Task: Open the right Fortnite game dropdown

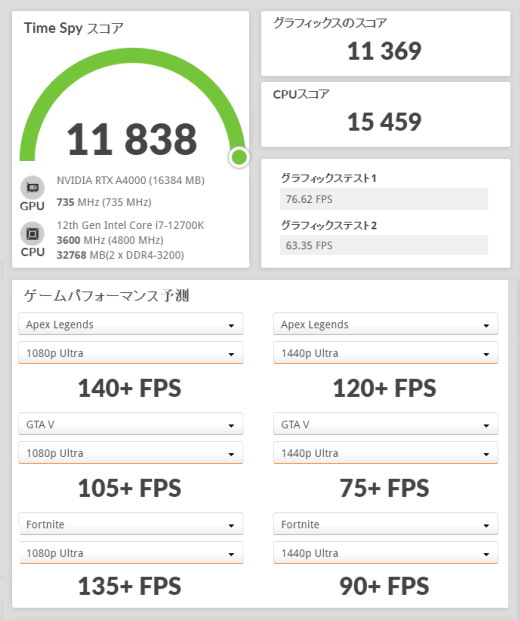Action: [x=386, y=524]
